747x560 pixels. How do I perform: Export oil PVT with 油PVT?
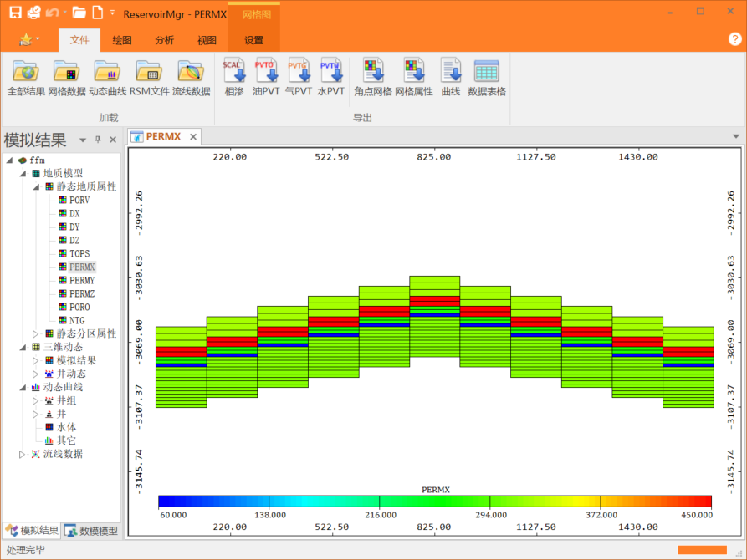pyautogui.click(x=266, y=78)
